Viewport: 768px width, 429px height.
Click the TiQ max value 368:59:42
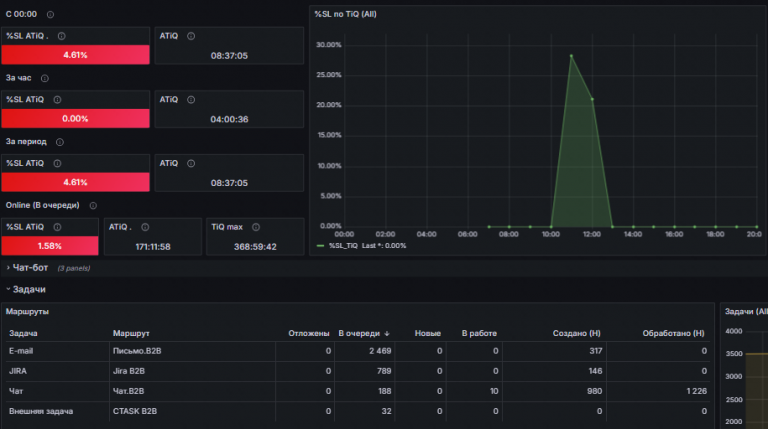click(x=255, y=247)
